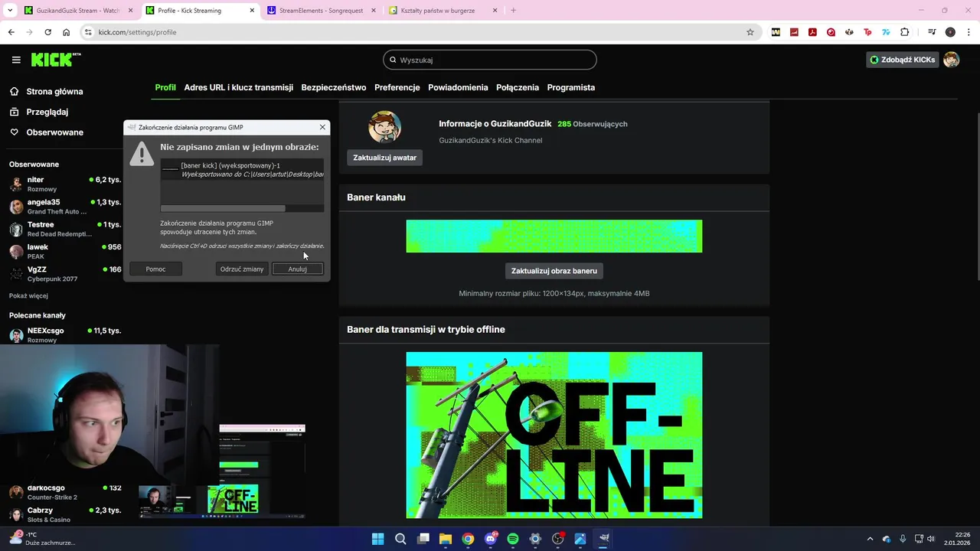Click the OFF-LINE offline banner image
The width and height of the screenshot is (980, 551).
[x=554, y=435]
